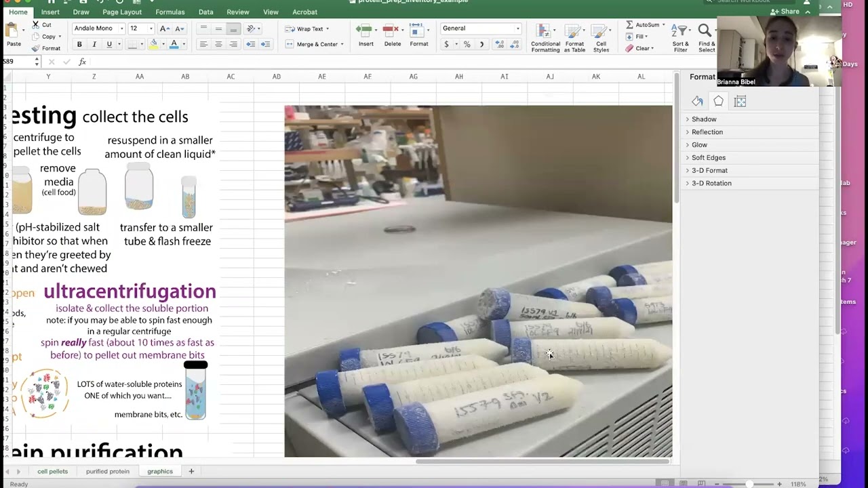Apply yellow fill color
The image size is (868, 488).
[154, 44]
